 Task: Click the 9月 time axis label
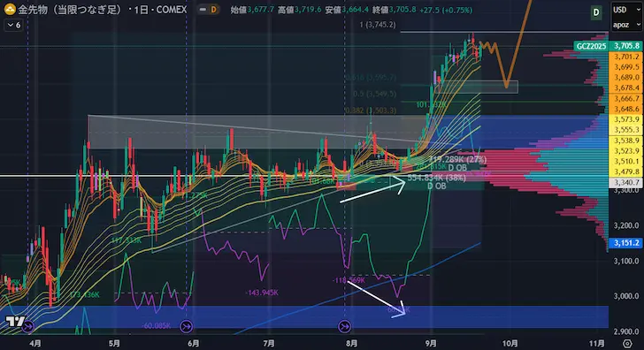coord(431,344)
